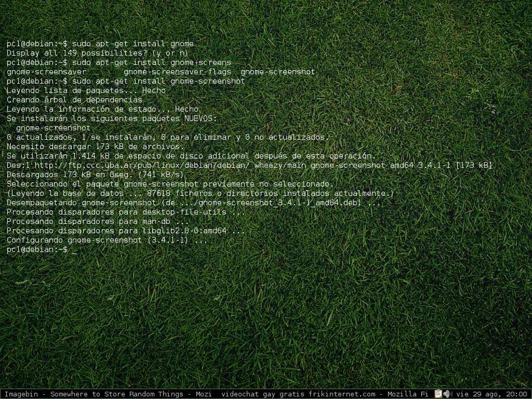Click the ftp.ccc.uba.ar URL in the terminal output
Image resolution: width=532 pixels, height=399 pixels.
tap(143, 165)
